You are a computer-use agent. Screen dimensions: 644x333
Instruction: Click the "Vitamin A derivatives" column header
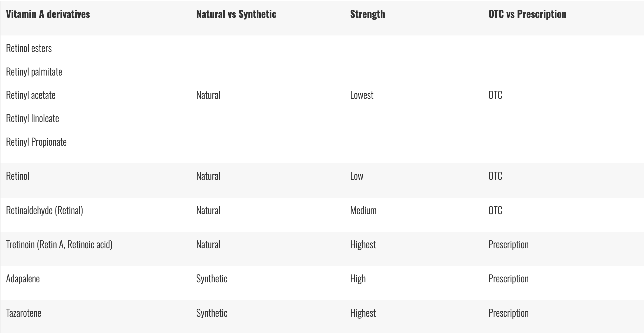tap(48, 14)
